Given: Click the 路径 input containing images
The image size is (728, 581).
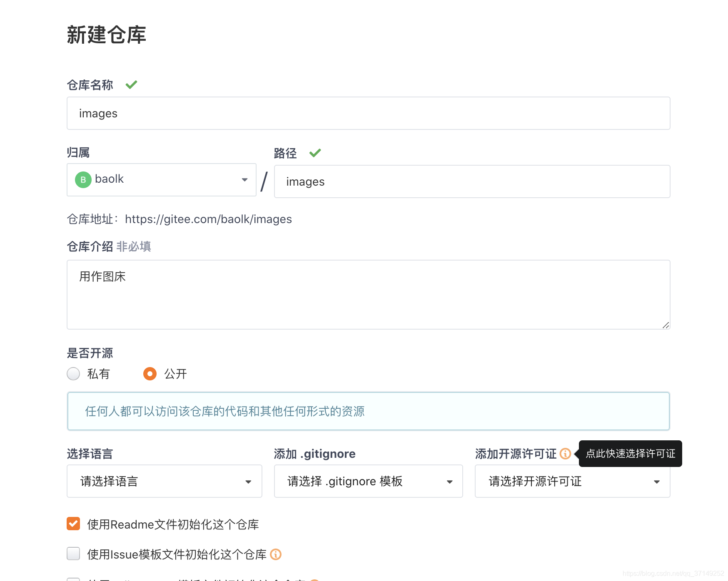Looking at the screenshot, I should tap(472, 181).
